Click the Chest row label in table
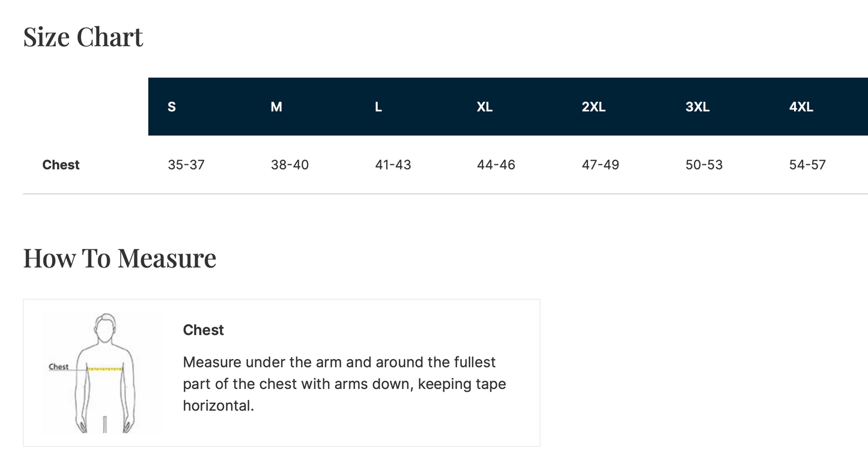 (61, 165)
